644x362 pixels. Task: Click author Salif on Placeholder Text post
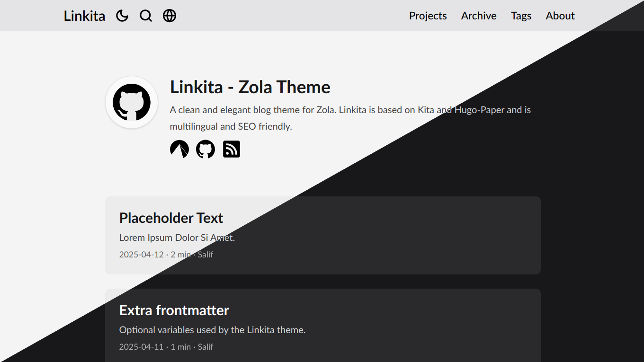pyautogui.click(x=206, y=255)
